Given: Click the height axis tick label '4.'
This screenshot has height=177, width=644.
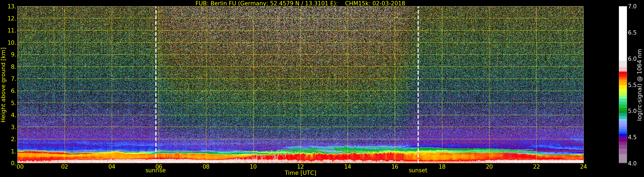Looking at the screenshot, I should tap(13, 115).
